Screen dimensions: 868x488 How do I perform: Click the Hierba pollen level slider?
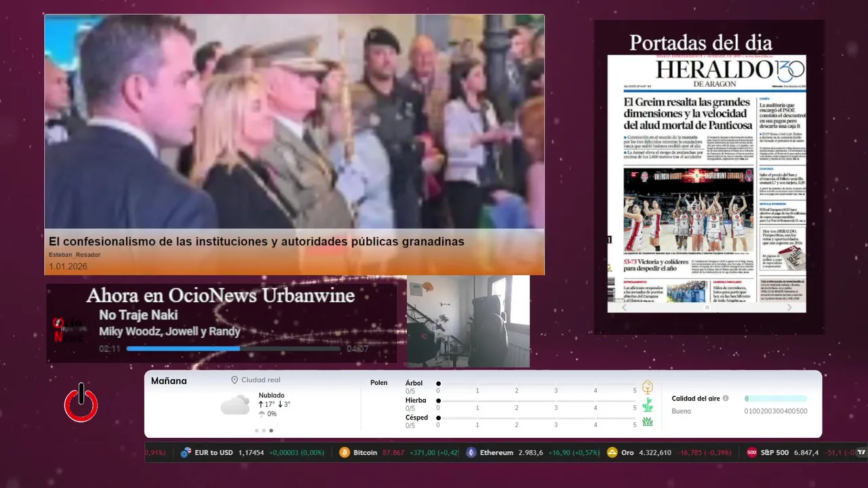(x=536, y=401)
